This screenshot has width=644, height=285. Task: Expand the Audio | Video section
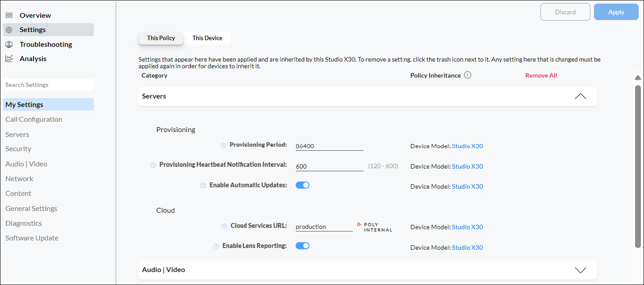pos(580,269)
